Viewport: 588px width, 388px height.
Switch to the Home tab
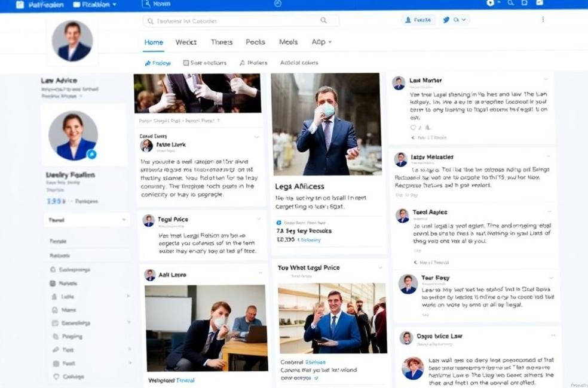154,42
